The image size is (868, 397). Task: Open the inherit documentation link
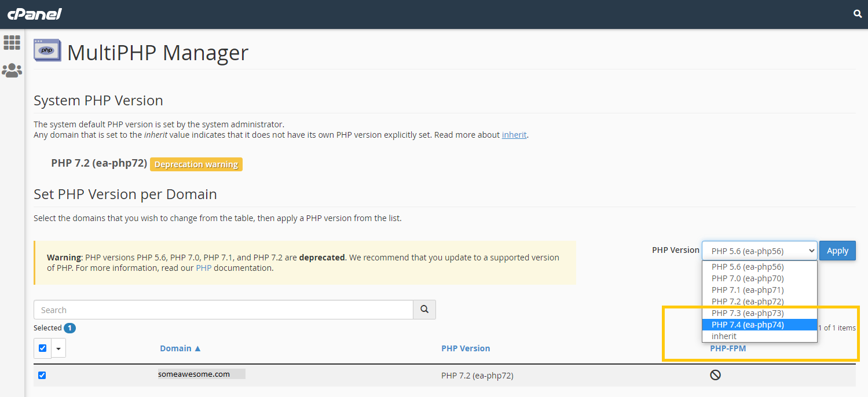point(514,135)
